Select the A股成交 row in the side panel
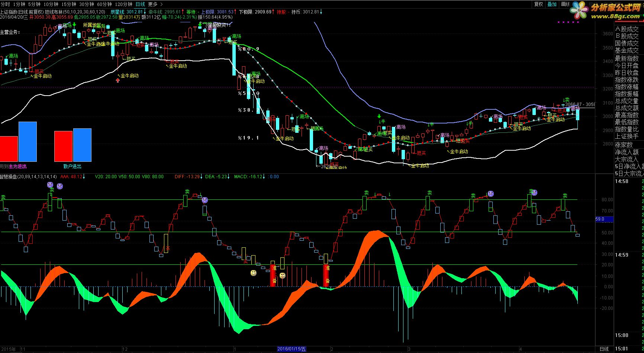This screenshot has height=353, width=644. 627,29
